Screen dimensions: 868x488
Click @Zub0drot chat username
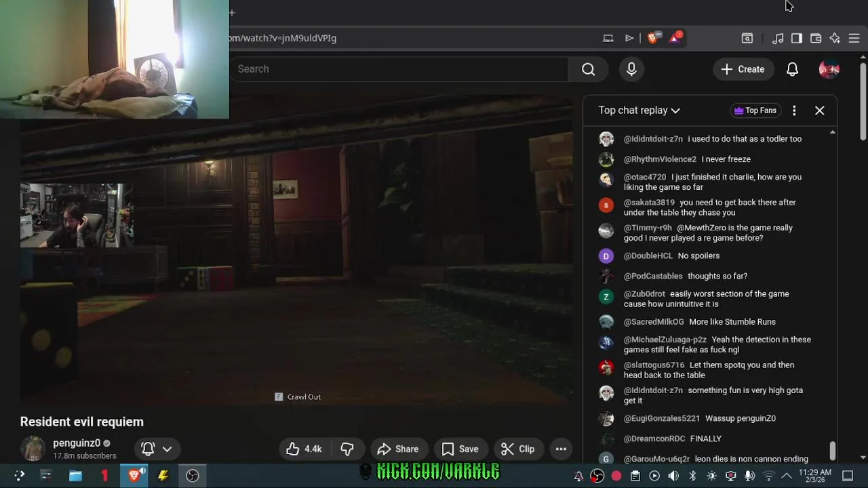tap(644, 294)
